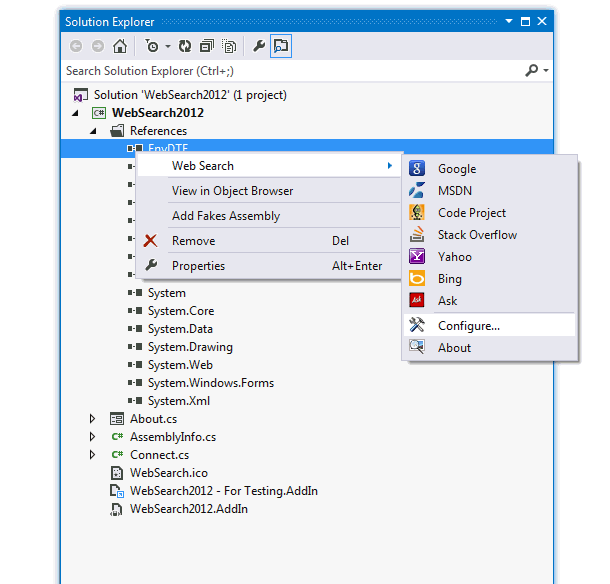The width and height of the screenshot is (610, 584).
Task: Open the search options dropdown arrow
Action: [x=546, y=70]
